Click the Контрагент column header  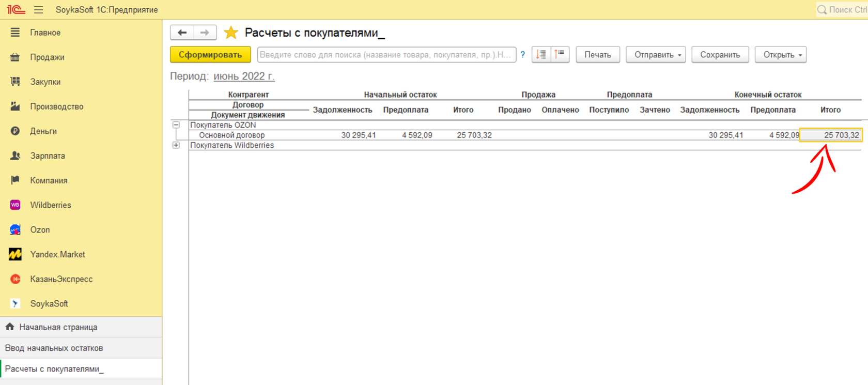click(249, 95)
